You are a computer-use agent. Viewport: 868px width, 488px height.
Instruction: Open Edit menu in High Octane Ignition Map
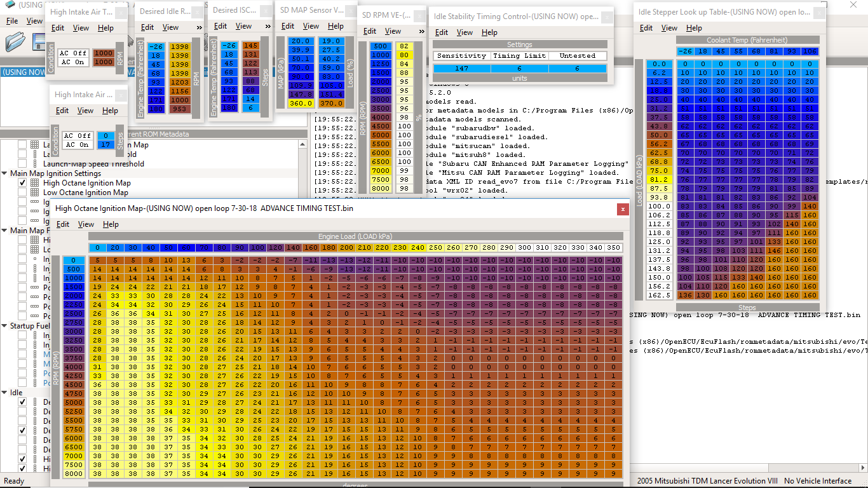(63, 224)
